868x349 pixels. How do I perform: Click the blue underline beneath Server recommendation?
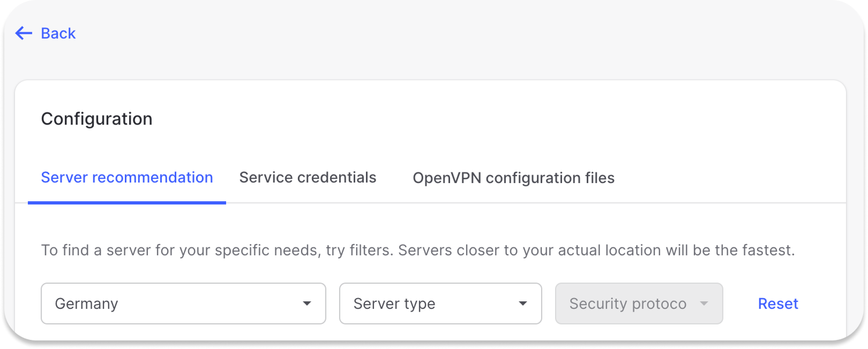[127, 203]
